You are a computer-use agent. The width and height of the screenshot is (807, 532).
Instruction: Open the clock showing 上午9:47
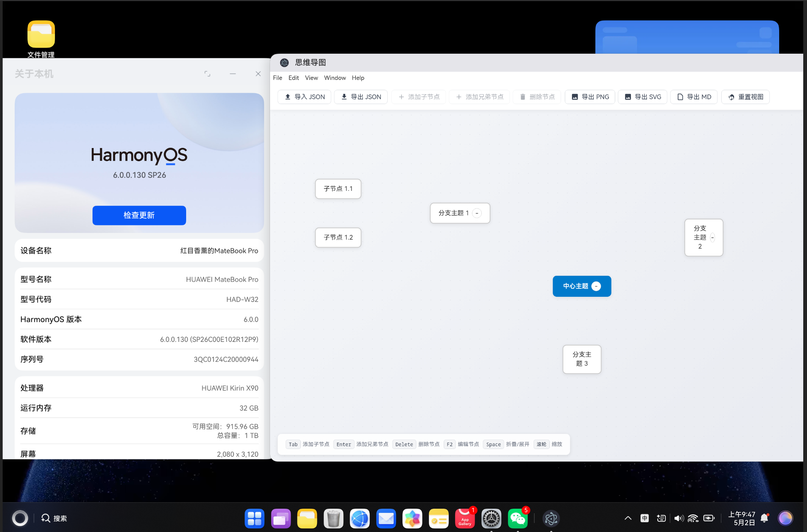point(742,518)
